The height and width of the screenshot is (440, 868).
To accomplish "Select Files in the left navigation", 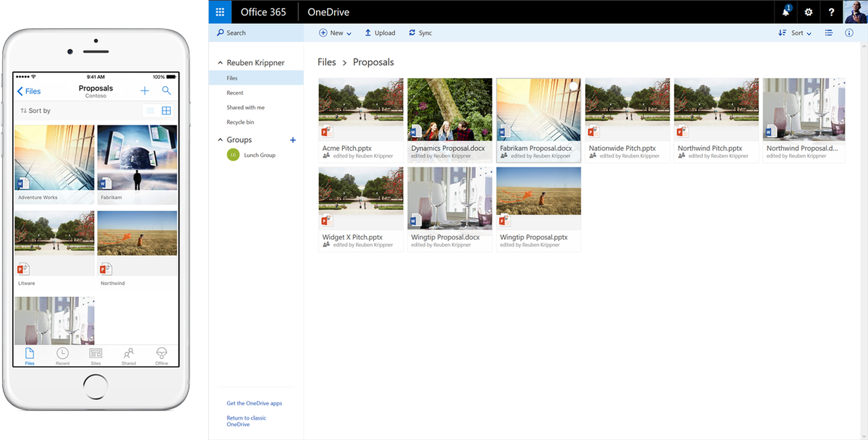I will tap(256, 78).
